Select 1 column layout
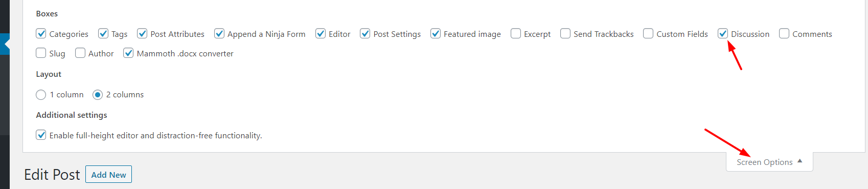Image resolution: width=868 pixels, height=189 pixels. pyautogui.click(x=41, y=95)
